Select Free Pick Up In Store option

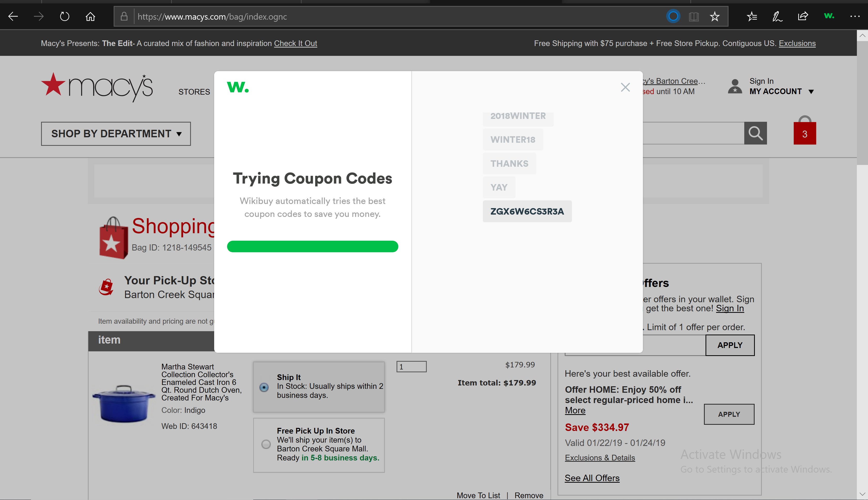266,444
